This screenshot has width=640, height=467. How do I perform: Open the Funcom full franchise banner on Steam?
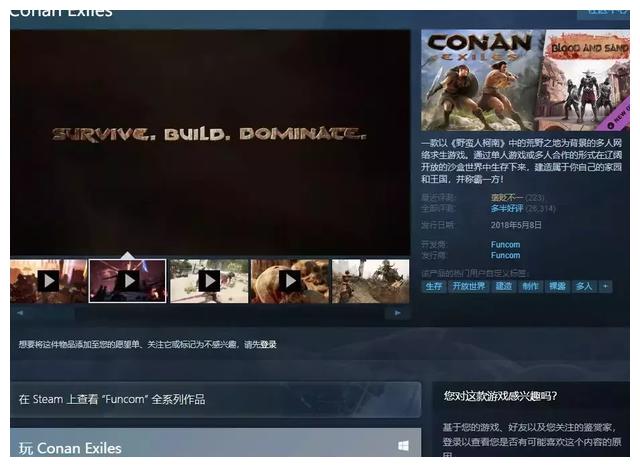coord(216,400)
